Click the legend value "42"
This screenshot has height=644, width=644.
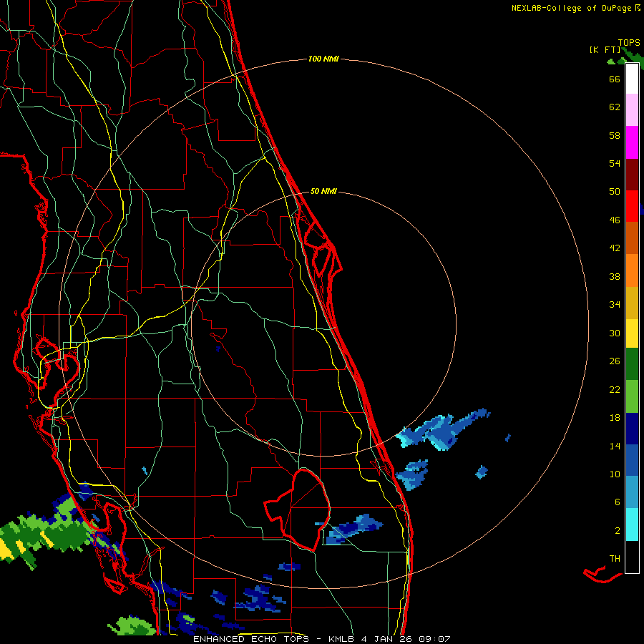[615, 248]
